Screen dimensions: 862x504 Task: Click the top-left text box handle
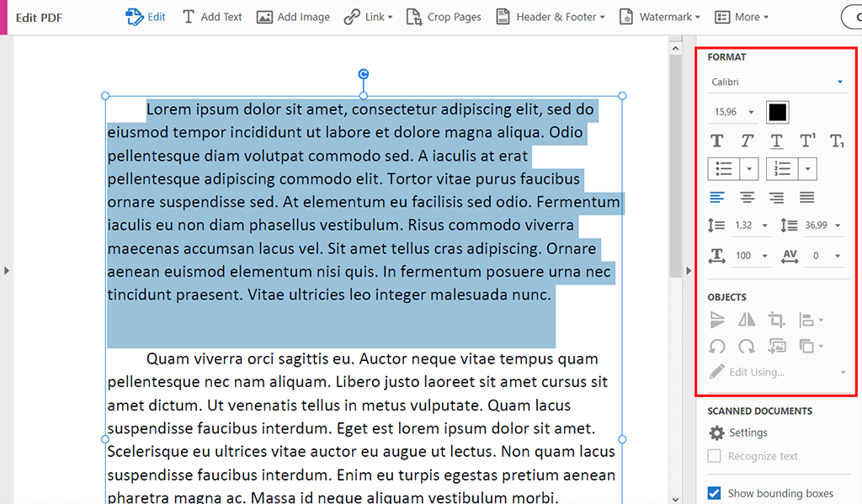pos(105,96)
